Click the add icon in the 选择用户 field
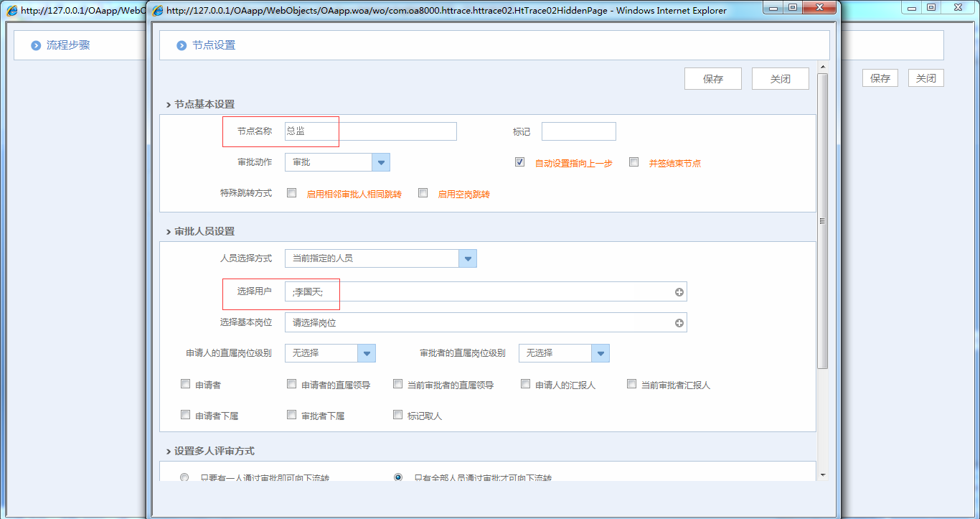980x519 pixels. tap(678, 291)
